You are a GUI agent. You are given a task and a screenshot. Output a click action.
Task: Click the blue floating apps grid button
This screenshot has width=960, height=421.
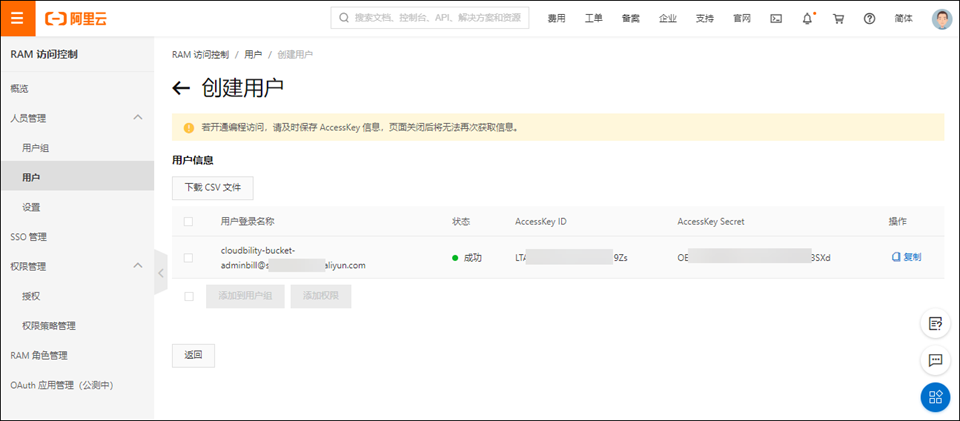[x=936, y=397]
